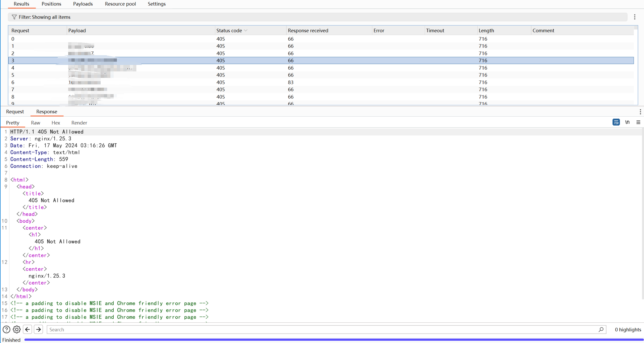644x343 pixels.
Task: Switch to the Request tab
Action: [x=15, y=111]
